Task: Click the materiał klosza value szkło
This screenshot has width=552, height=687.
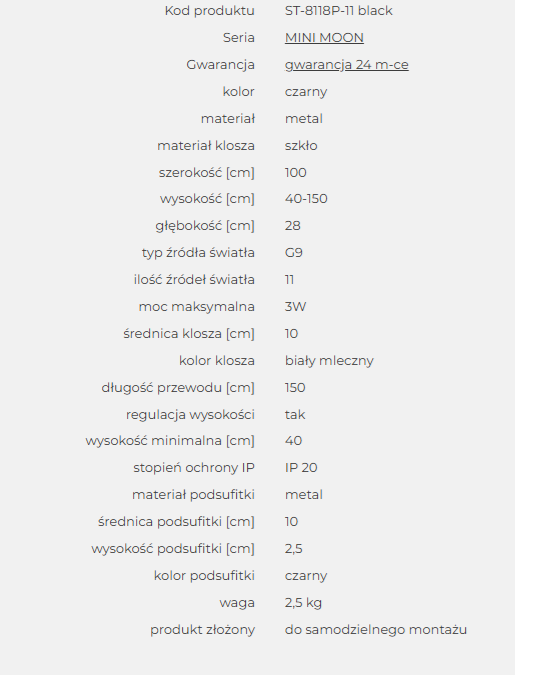Action: (301, 145)
